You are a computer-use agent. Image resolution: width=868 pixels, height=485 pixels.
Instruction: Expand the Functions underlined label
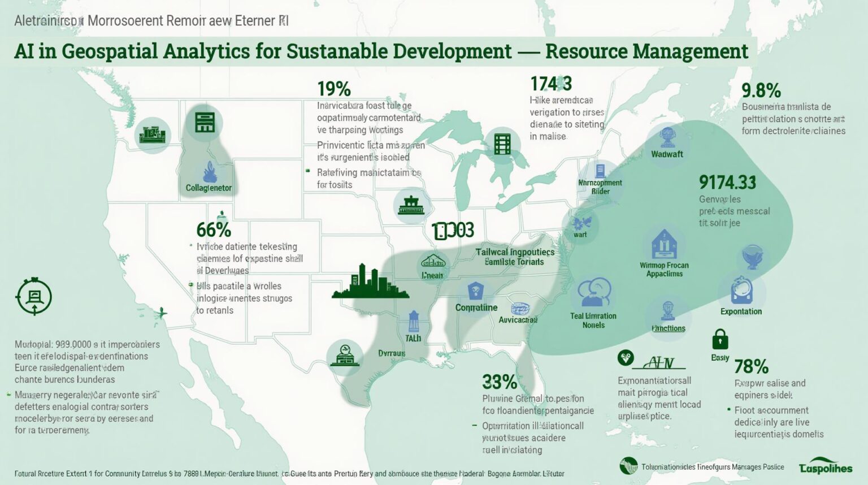[x=667, y=328]
